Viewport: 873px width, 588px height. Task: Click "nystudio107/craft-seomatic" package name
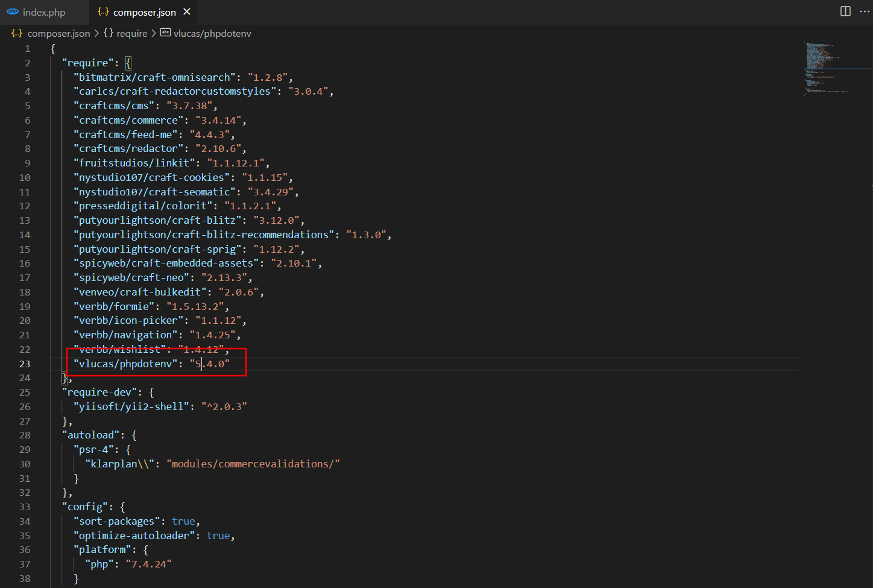tap(155, 192)
